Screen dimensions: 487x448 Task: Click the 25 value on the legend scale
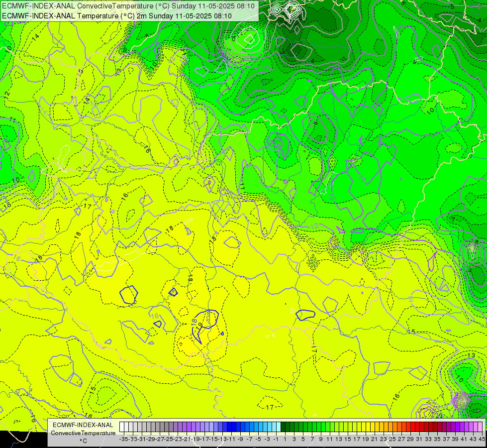tap(392, 440)
